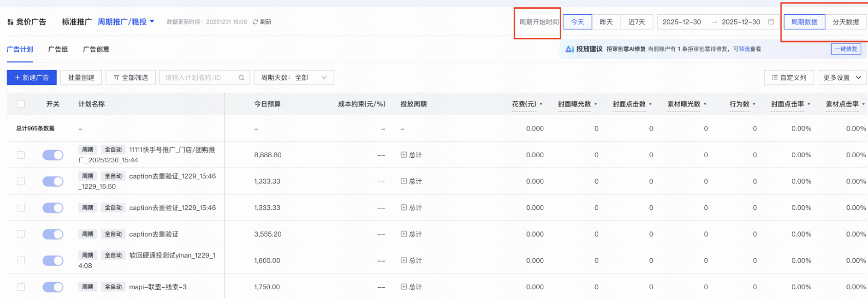This screenshot has width=868, height=298.
Task: Click the refresh icon beside the update time
Action: pyautogui.click(x=256, y=22)
